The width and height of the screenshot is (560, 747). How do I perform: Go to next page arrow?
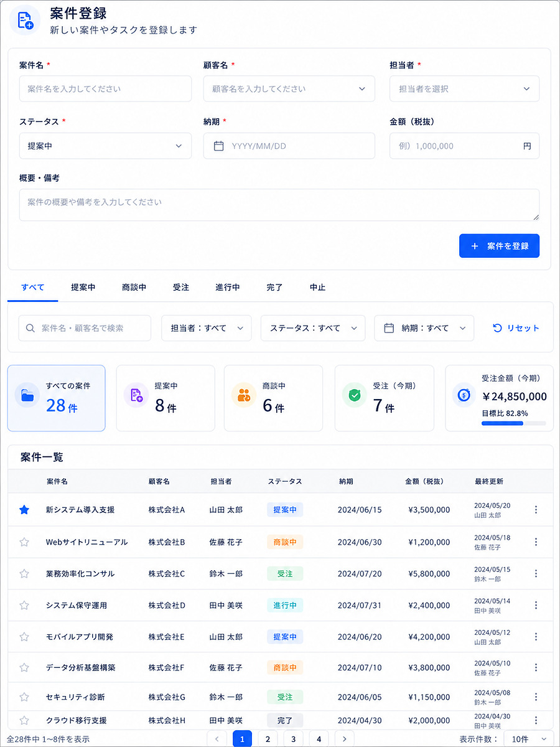pyautogui.click(x=344, y=739)
